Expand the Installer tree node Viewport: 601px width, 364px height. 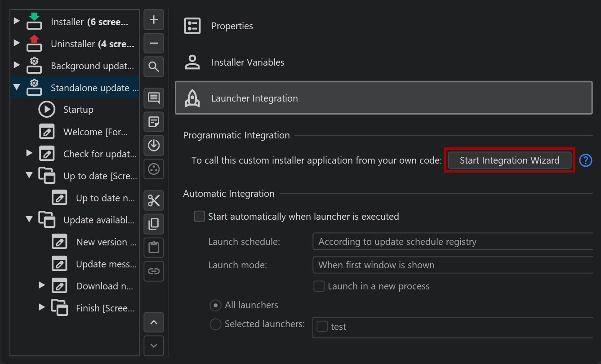[17, 21]
